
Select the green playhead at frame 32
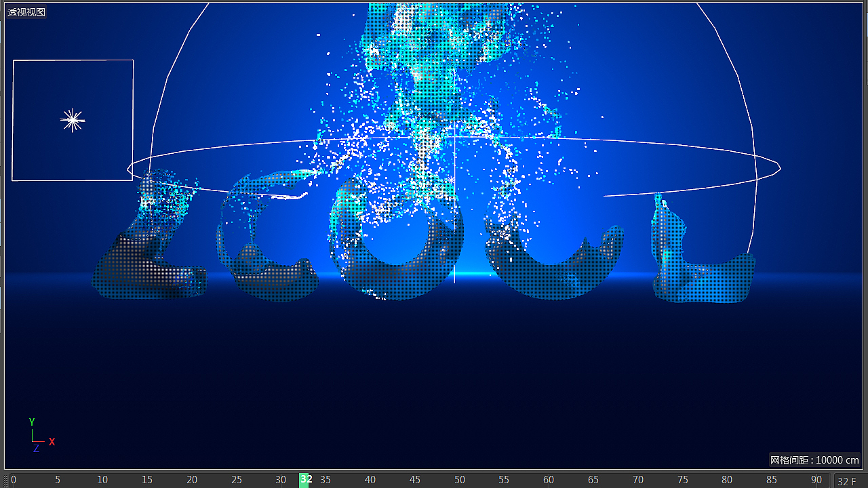tap(304, 480)
